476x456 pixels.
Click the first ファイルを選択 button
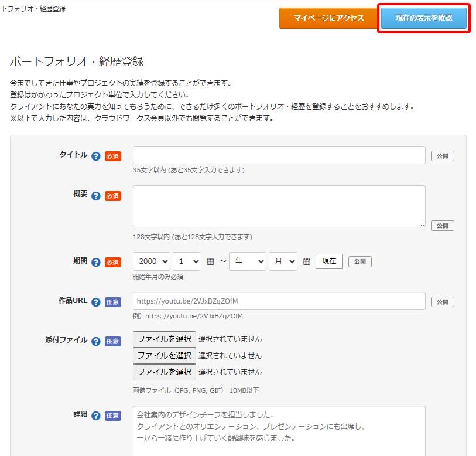pyautogui.click(x=165, y=339)
